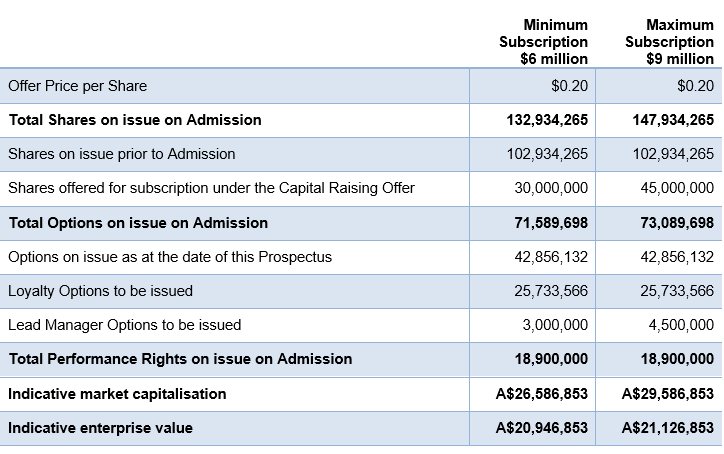724x454 pixels.
Task: Click Shares offered under the Capital Raising Offer label
Action: 211,188
